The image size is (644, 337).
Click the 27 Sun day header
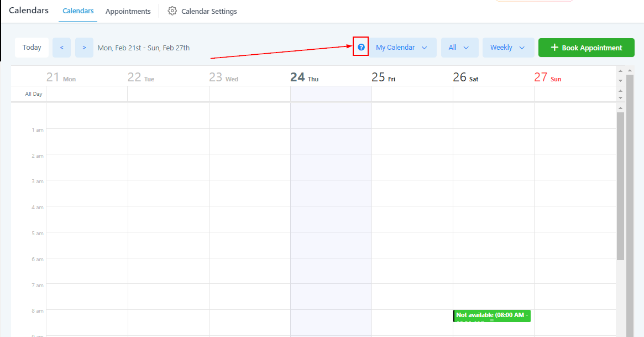547,77
